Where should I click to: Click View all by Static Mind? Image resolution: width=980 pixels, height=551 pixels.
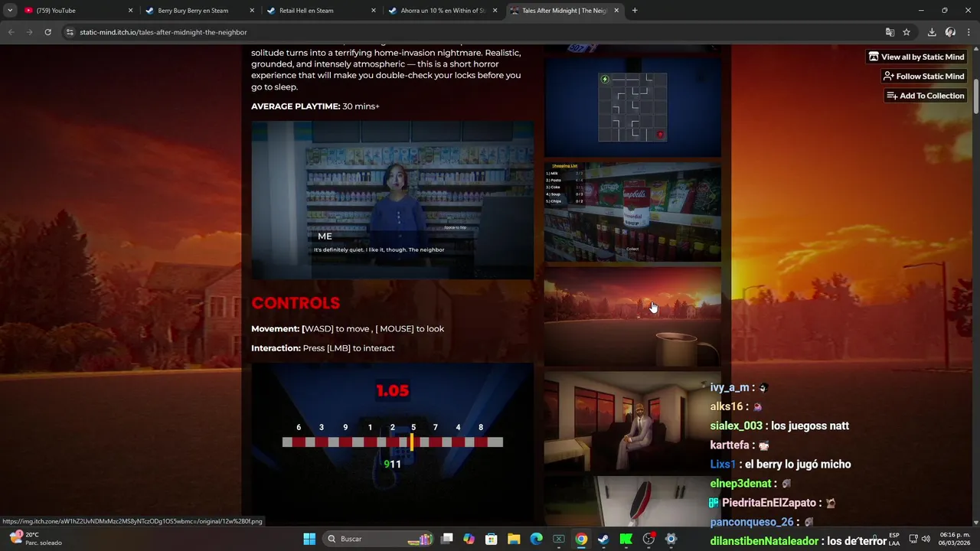coord(916,57)
